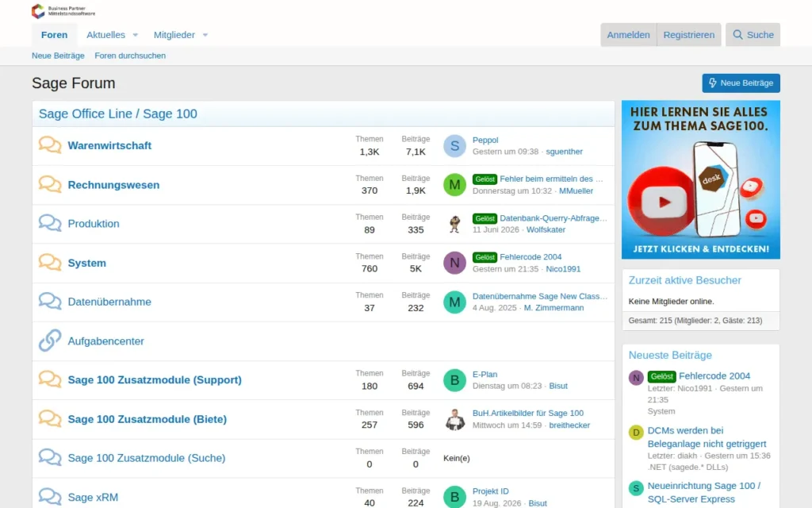Click the Warenwirtschaft forum speech bubble icon
Screen dimensions: 812x508
click(50, 144)
